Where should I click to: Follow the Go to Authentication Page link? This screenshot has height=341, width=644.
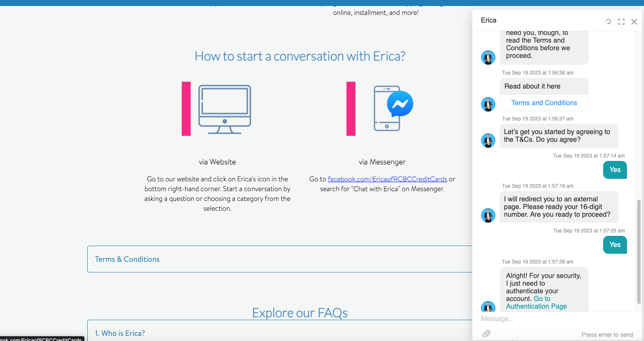pyautogui.click(x=536, y=303)
